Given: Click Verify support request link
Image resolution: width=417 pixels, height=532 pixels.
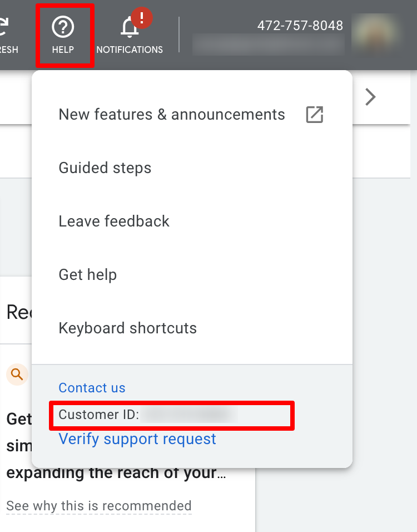Looking at the screenshot, I should tap(137, 439).
